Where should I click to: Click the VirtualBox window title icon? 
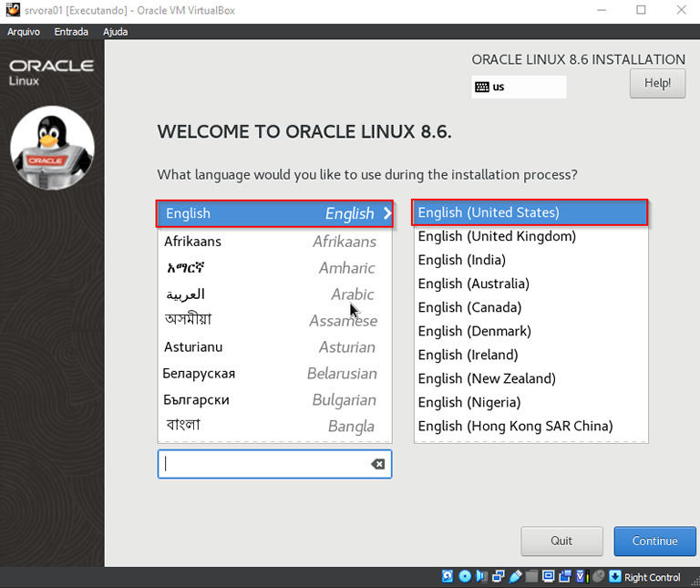tap(13, 10)
